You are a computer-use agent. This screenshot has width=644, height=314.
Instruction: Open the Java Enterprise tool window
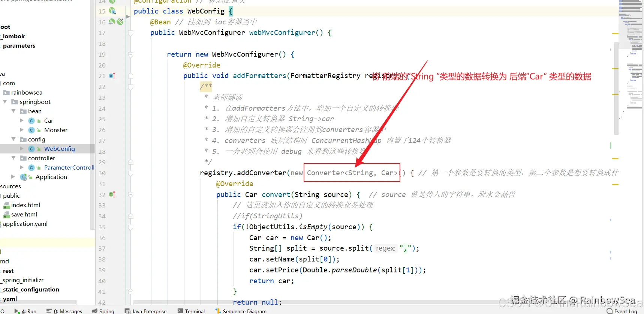click(x=145, y=311)
